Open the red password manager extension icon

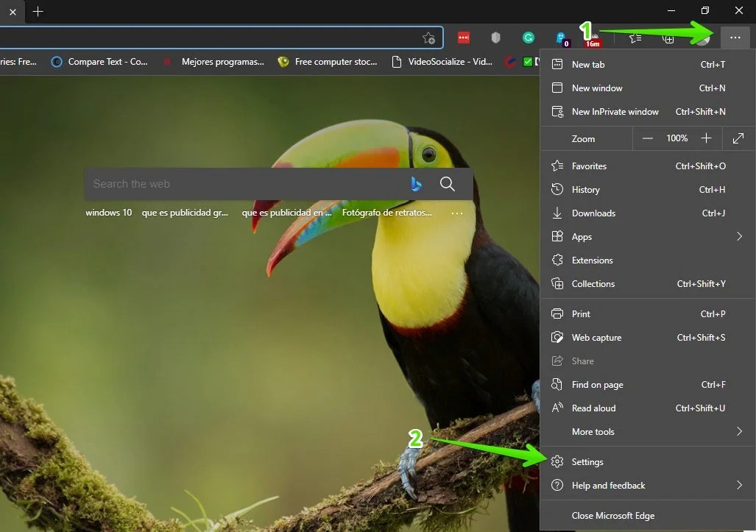click(463, 38)
